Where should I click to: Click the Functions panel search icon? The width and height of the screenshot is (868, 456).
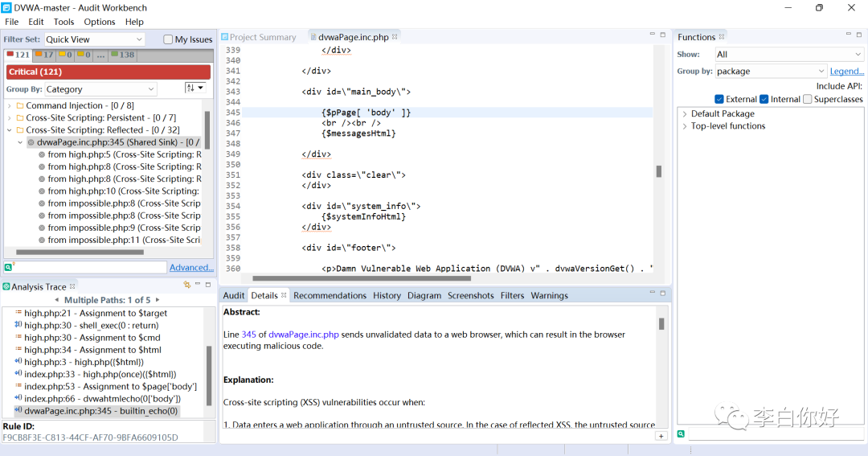(681, 433)
